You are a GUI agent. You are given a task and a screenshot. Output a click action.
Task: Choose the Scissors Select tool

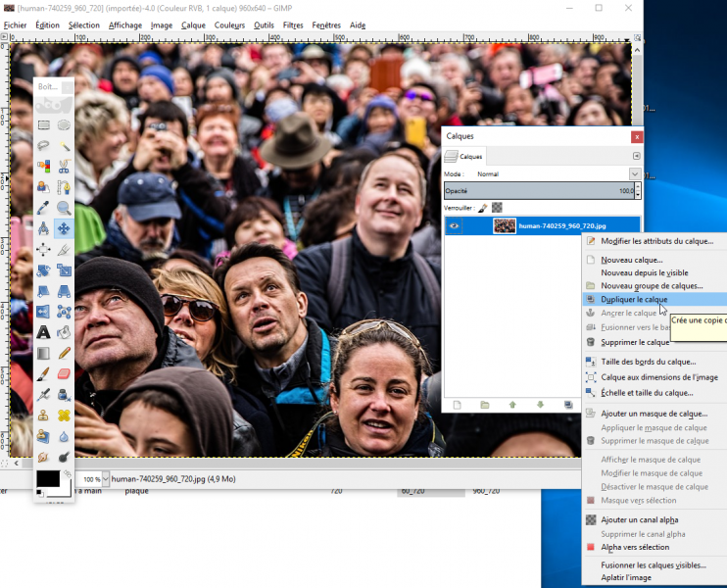[64, 166]
